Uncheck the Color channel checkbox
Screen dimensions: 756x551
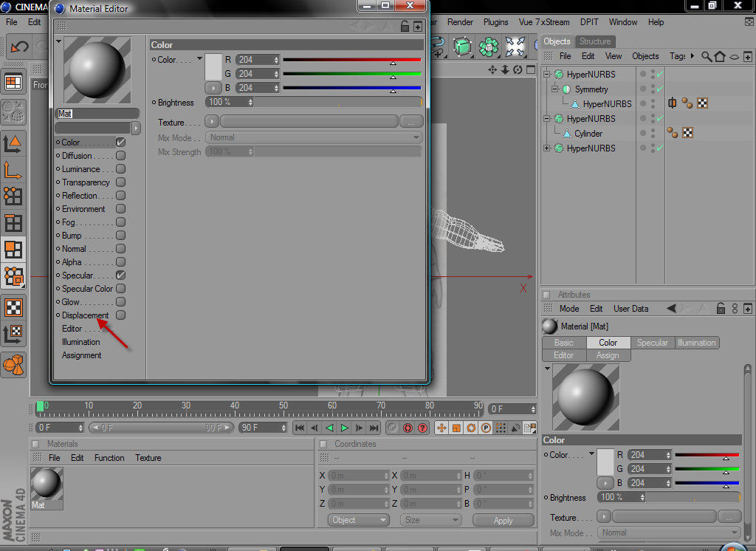pyautogui.click(x=120, y=143)
